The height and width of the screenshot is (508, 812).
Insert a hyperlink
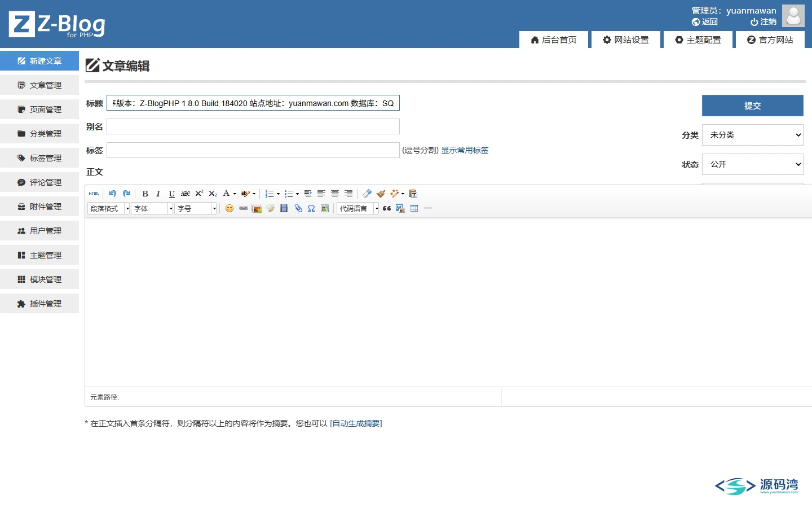point(243,208)
